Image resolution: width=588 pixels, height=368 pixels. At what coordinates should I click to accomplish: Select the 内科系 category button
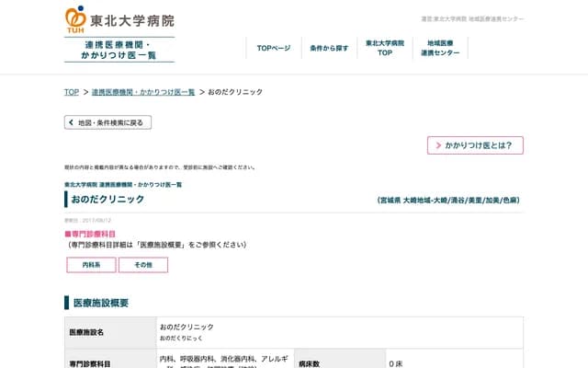[91, 265]
